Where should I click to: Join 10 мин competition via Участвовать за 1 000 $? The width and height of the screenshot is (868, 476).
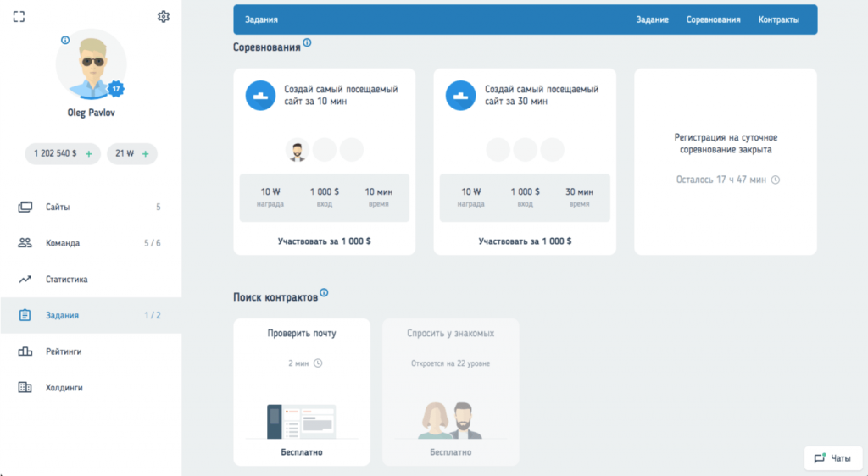point(324,241)
